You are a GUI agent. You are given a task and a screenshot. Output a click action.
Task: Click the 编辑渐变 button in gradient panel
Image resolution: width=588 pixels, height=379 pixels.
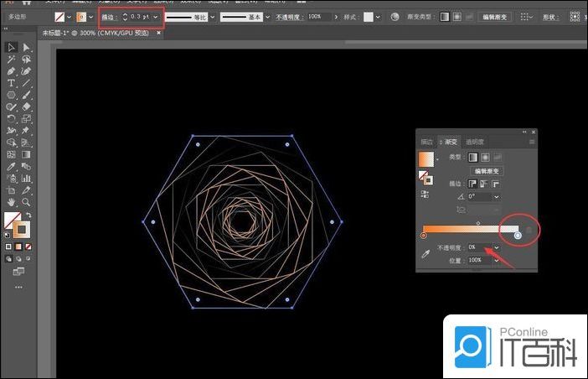(486, 170)
